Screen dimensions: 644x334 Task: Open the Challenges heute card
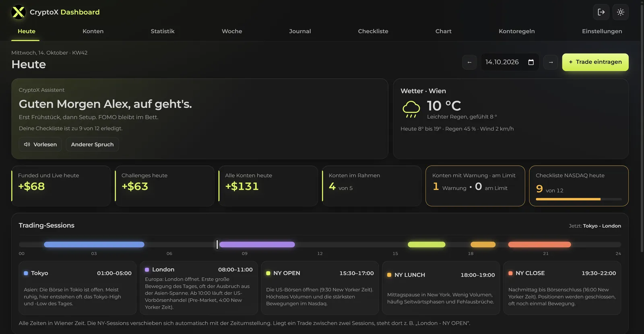(165, 186)
